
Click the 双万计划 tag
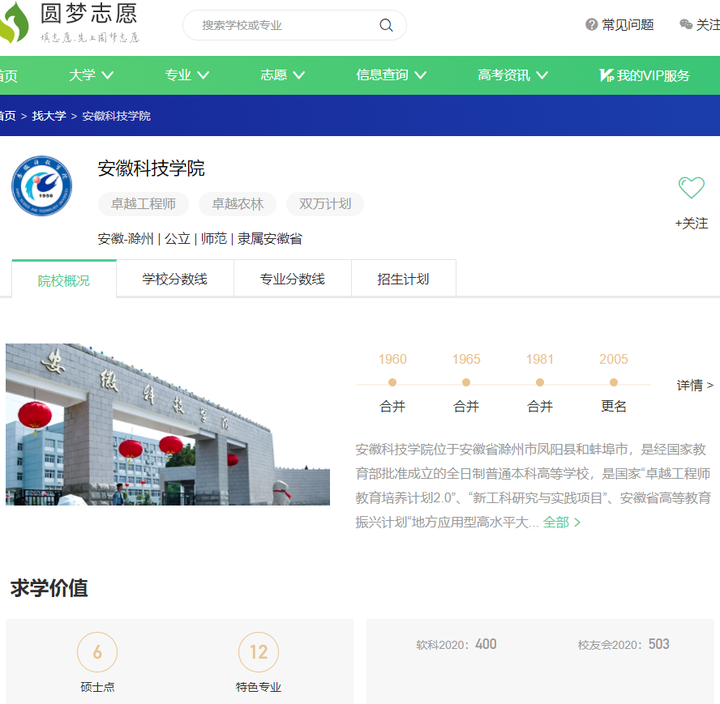325,204
